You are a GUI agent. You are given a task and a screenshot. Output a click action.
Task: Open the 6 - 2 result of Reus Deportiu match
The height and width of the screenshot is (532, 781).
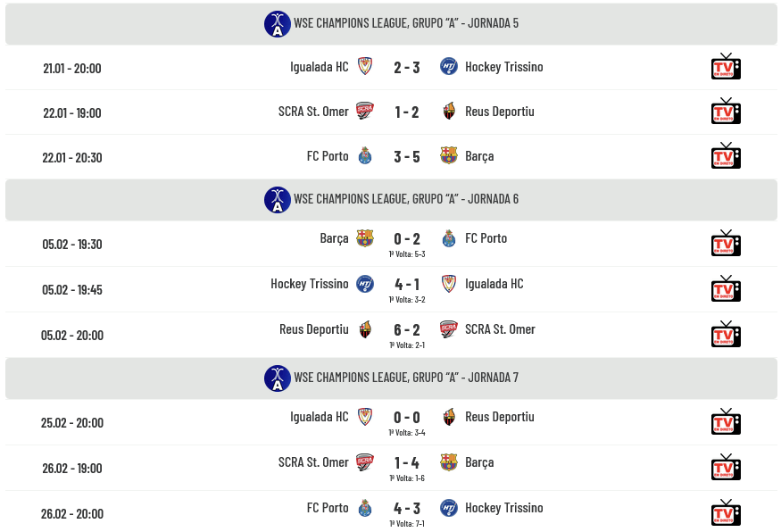point(406,329)
